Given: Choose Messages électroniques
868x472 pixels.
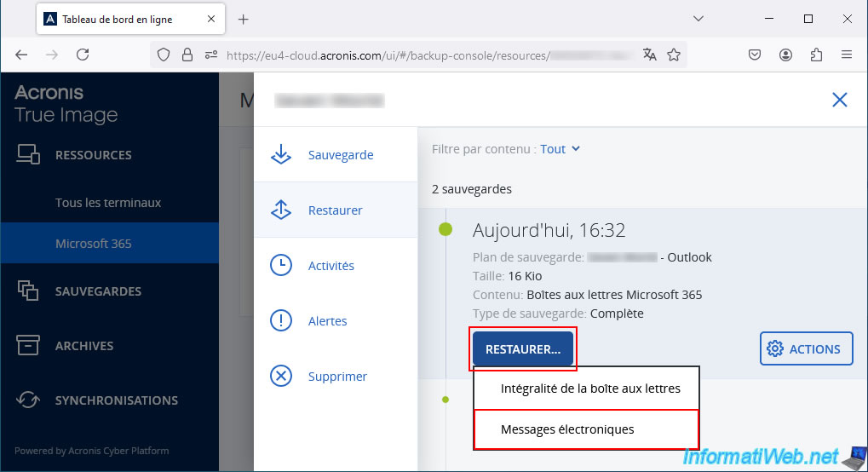Looking at the screenshot, I should (587, 429).
